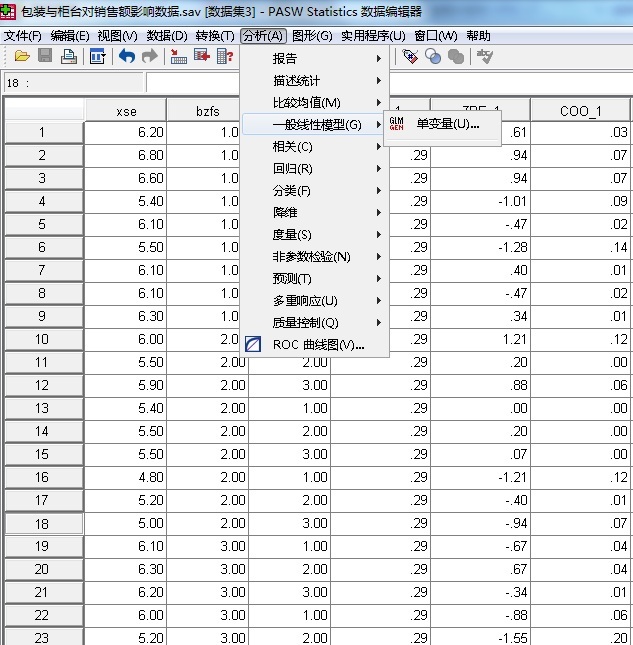Image resolution: width=633 pixels, height=645 pixels.
Task: Expand the 比较均值(M) submenu
Action: point(314,102)
